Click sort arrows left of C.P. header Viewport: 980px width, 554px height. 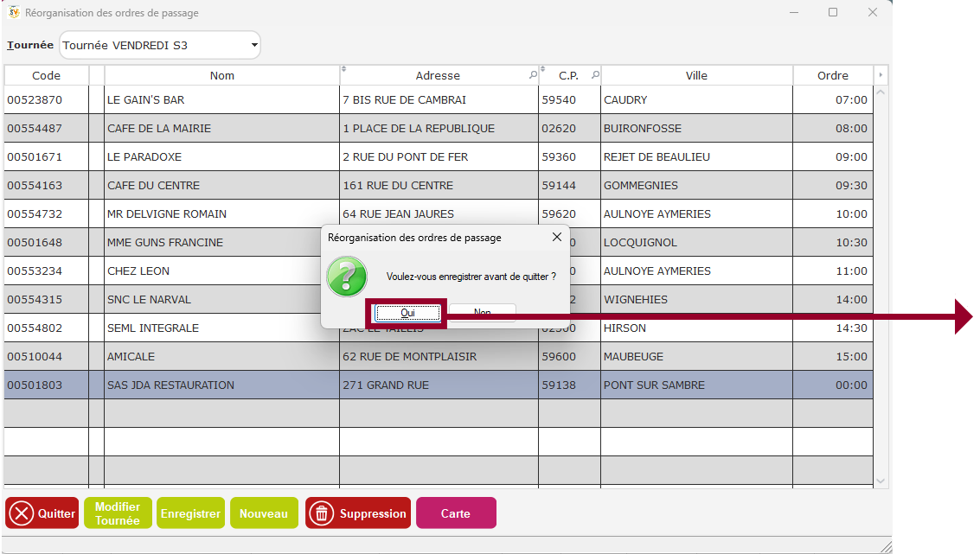542,69
